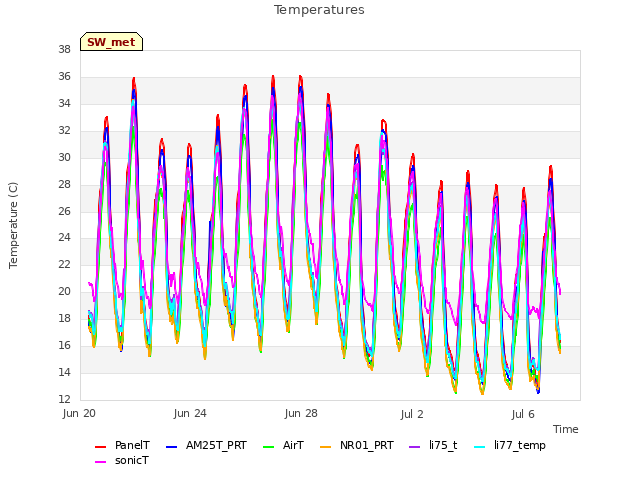Image resolution: width=640 pixels, height=480 pixels.
Task: Click the blue AM25T_PRT legend swatch
Action: click(172, 446)
